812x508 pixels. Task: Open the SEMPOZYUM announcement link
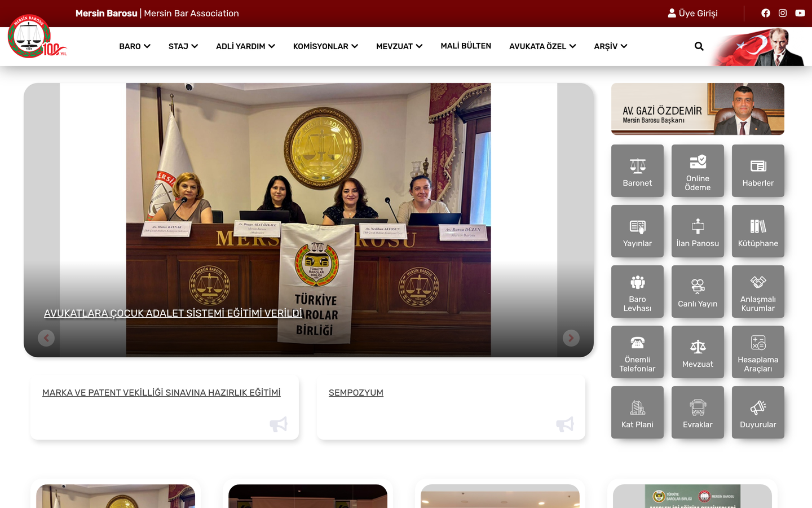(x=356, y=393)
